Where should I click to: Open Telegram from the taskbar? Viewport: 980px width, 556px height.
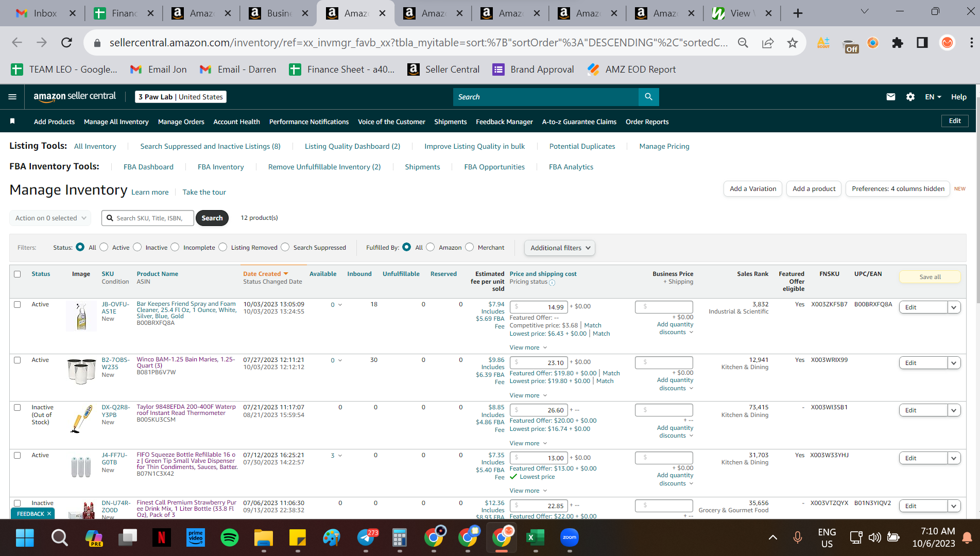(367, 538)
